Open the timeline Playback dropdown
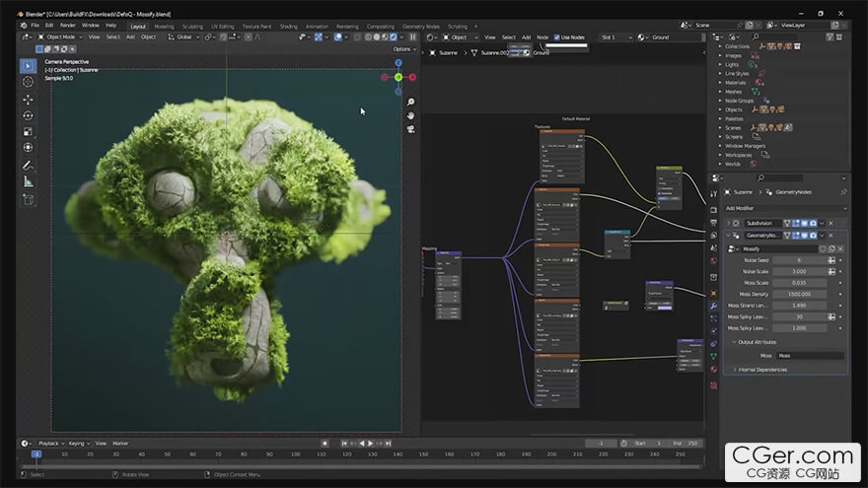The image size is (868, 488). (50, 444)
